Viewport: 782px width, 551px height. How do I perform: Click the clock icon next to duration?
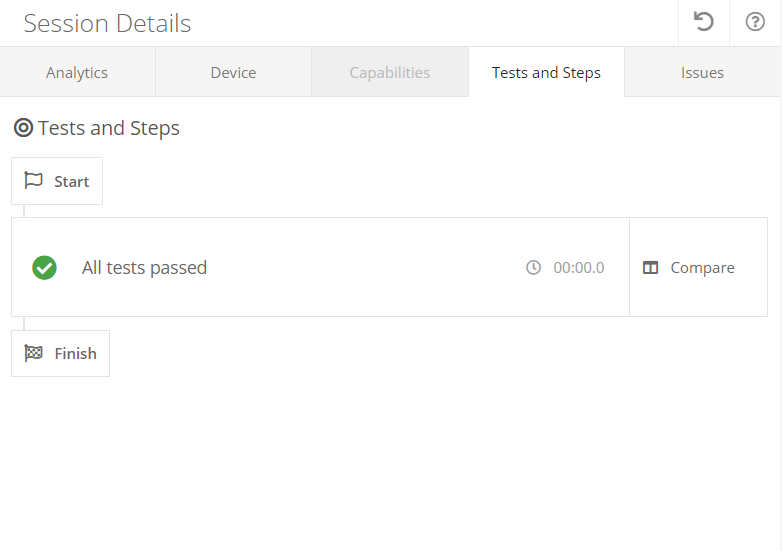tap(534, 267)
